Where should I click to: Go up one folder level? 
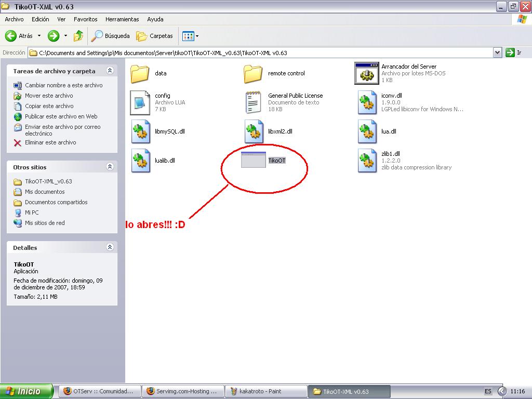click(78, 36)
